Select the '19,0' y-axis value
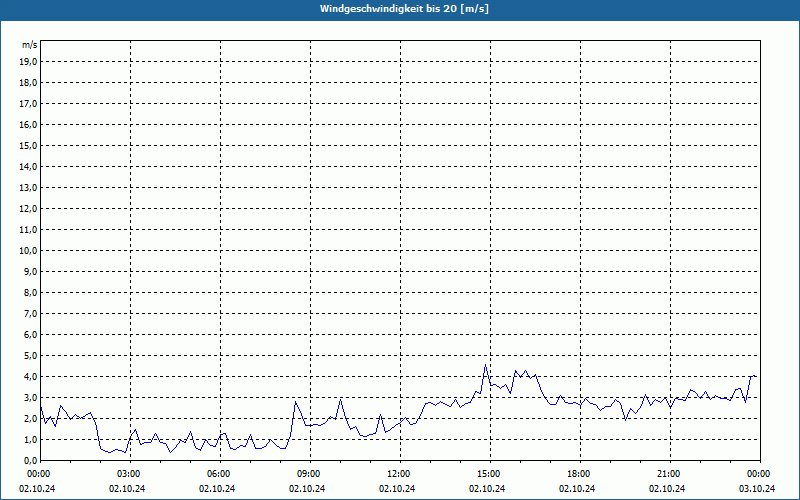800x500 pixels. (28, 62)
